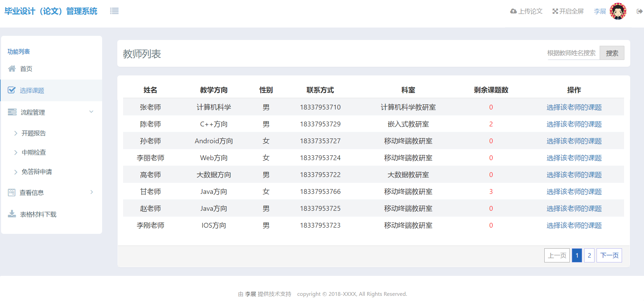Click the 搜索 button
This screenshot has height=301, width=644.
612,53
